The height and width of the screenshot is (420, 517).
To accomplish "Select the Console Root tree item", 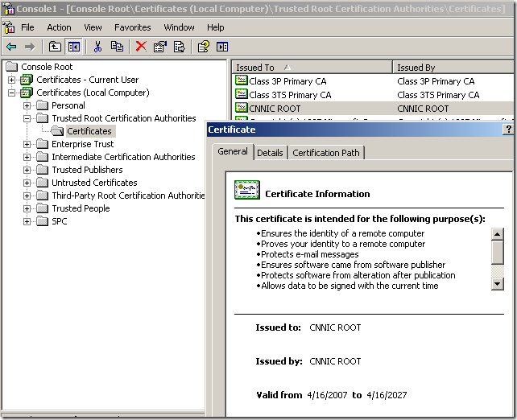I will click(x=47, y=67).
